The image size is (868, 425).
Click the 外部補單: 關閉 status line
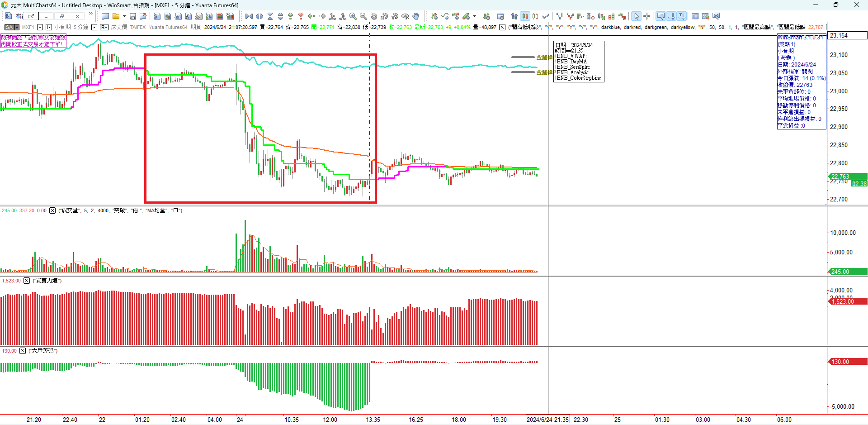[795, 72]
